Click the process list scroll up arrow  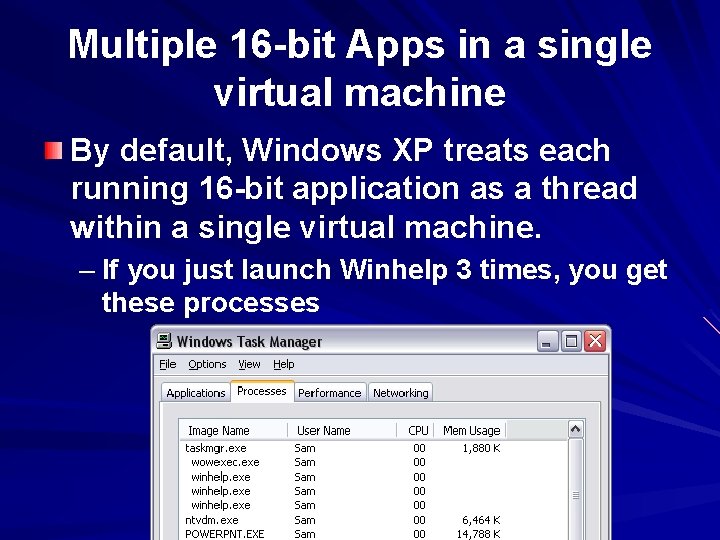point(575,430)
